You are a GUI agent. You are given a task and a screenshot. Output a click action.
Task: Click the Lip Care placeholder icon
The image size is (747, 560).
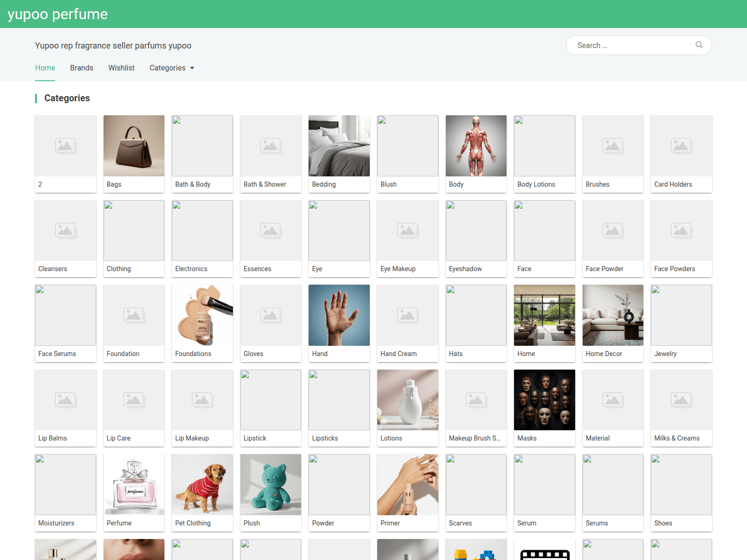[134, 400]
